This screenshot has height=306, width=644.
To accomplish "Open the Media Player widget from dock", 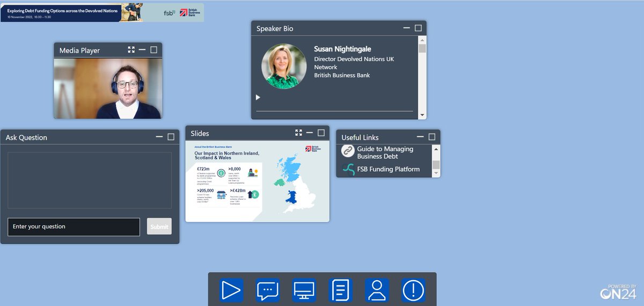I will tap(231, 290).
